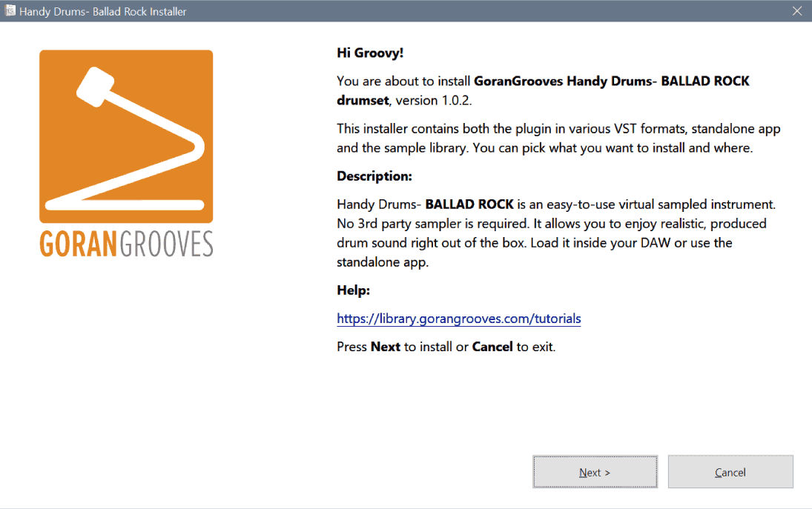Click the 'Handy Drums- Ballad Rock Installer' window title
Screen dimensions: 812x509
tap(103, 11)
